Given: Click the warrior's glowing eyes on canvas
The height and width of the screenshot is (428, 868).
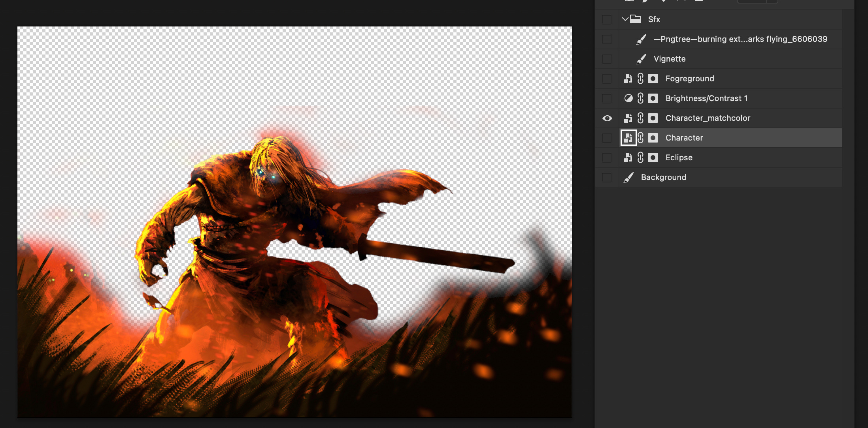Looking at the screenshot, I should [267, 175].
